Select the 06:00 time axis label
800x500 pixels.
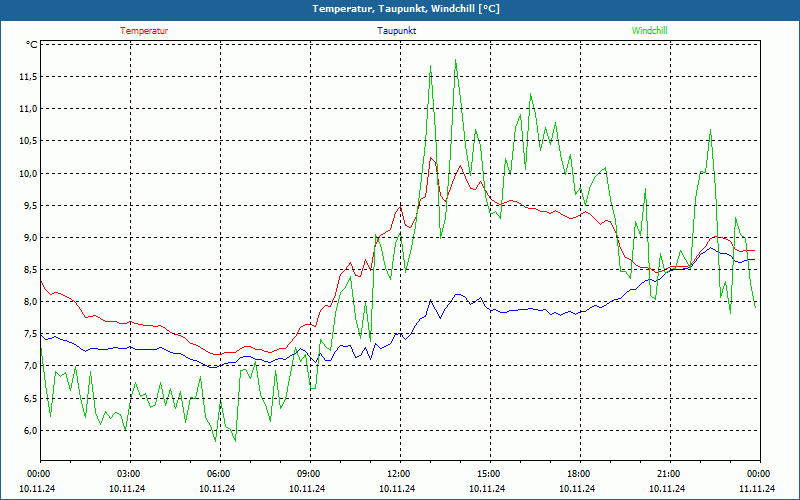[219, 474]
